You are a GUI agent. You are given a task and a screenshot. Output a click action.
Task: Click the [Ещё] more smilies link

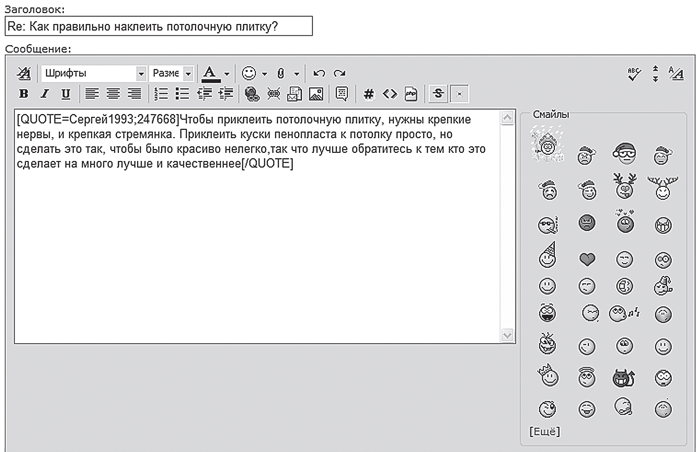[545, 431]
